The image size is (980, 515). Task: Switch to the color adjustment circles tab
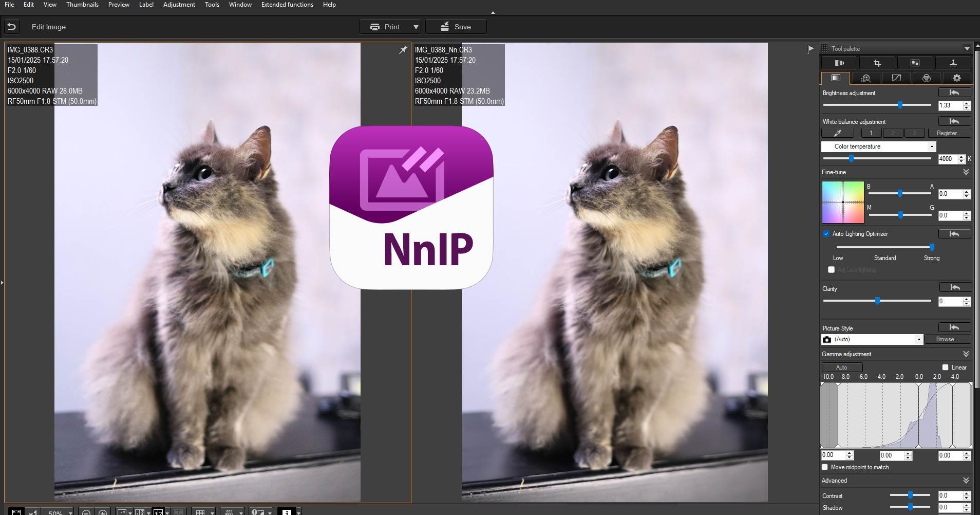point(926,78)
